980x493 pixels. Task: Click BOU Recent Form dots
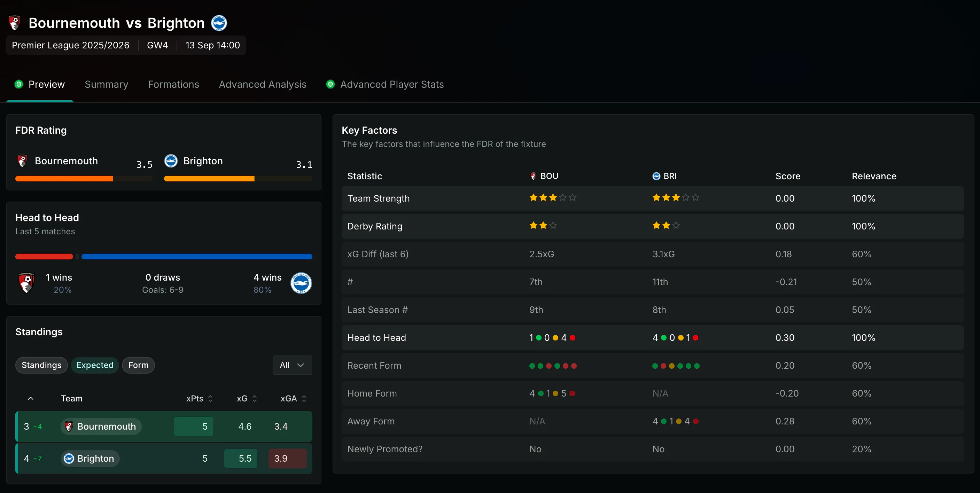tap(553, 366)
